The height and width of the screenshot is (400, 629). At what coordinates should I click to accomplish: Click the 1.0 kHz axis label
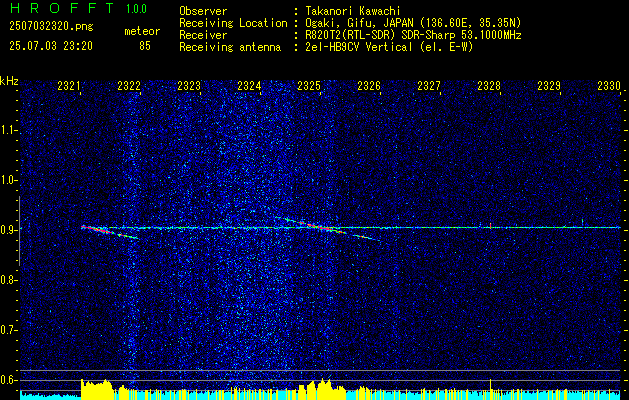pos(8,180)
